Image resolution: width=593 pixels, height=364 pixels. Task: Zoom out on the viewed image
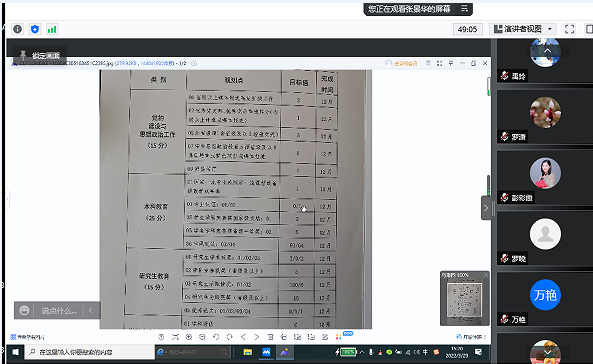click(x=202, y=337)
